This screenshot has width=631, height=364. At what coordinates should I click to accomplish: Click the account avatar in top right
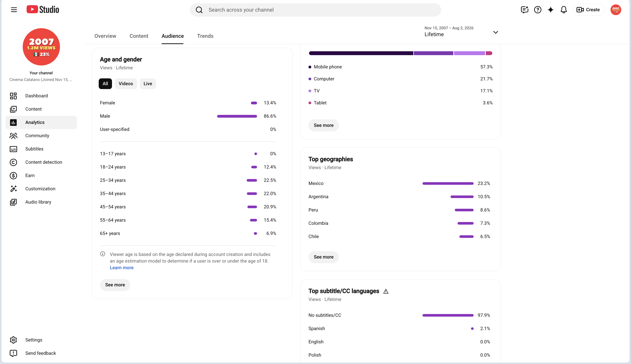pos(616,10)
